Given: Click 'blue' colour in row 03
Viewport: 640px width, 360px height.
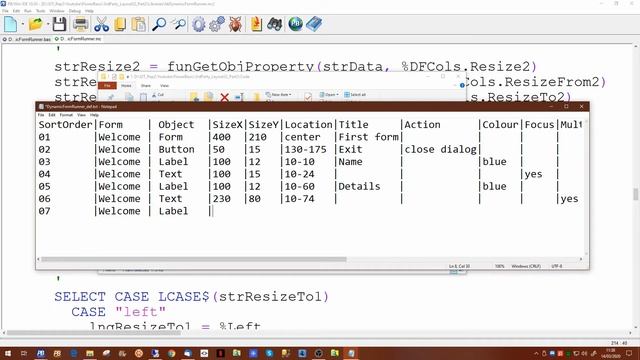Looking at the screenshot, I should (494, 162).
